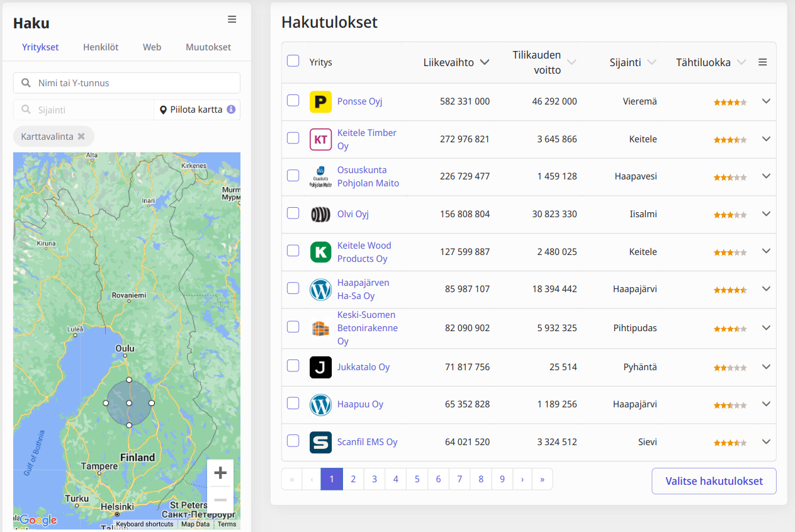This screenshot has width=795, height=532.
Task: Select the Osuuskunta Pohjolan Maito row checkbox
Action: pyautogui.click(x=293, y=176)
